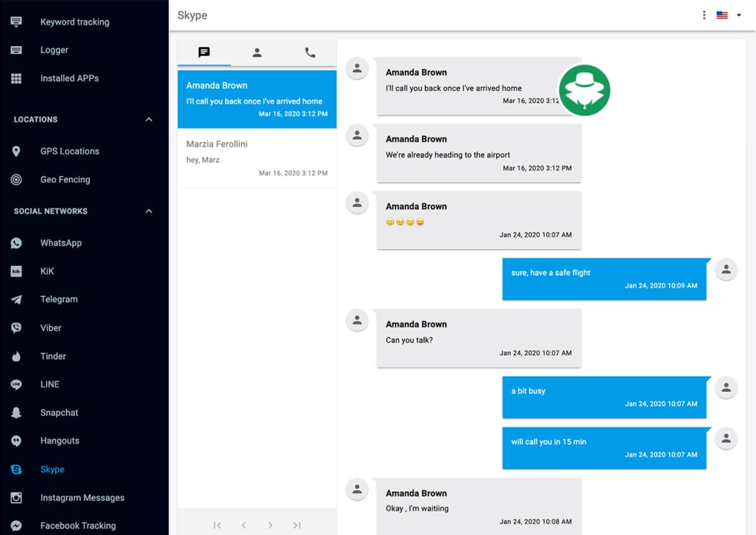This screenshot has height=535, width=756.
Task: Switch to the contacts tab
Action: pyautogui.click(x=257, y=52)
